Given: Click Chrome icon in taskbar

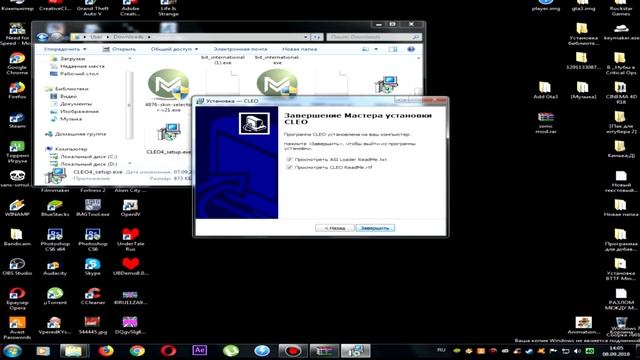Looking at the screenshot, I should pos(137,351).
